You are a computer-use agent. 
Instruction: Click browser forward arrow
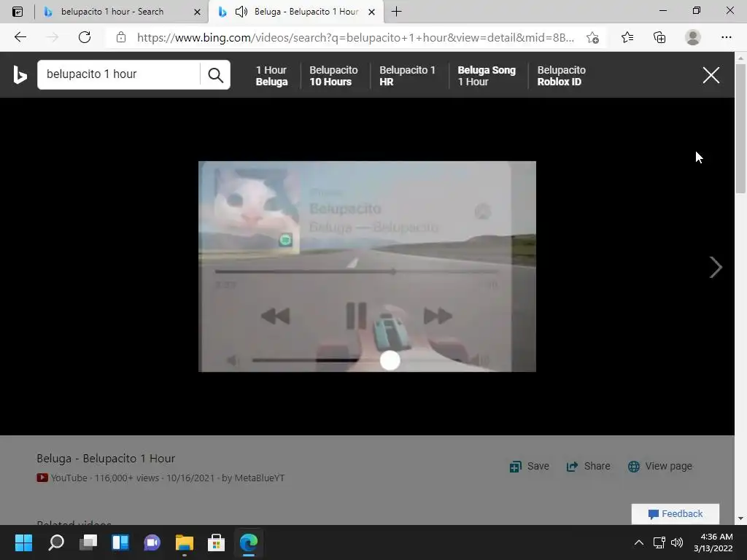(x=53, y=37)
